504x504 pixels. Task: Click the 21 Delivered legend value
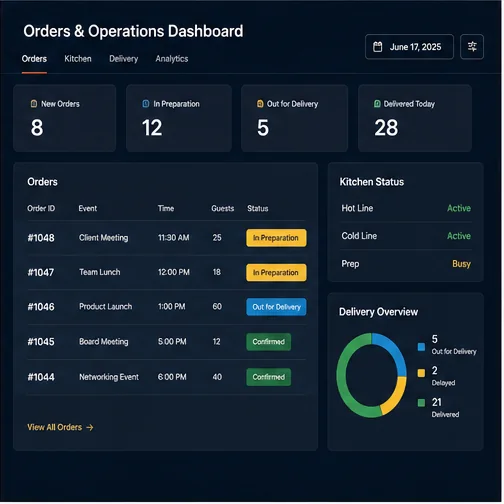[x=438, y=403]
